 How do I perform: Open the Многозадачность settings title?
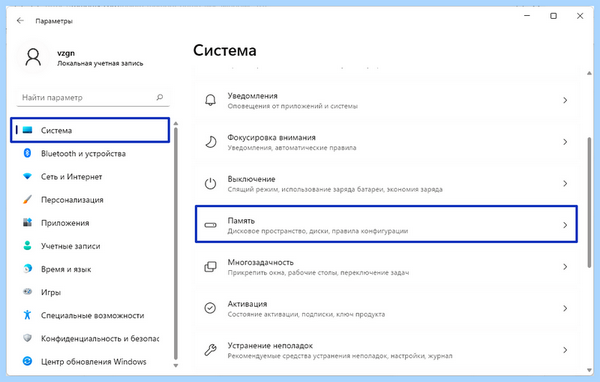261,263
